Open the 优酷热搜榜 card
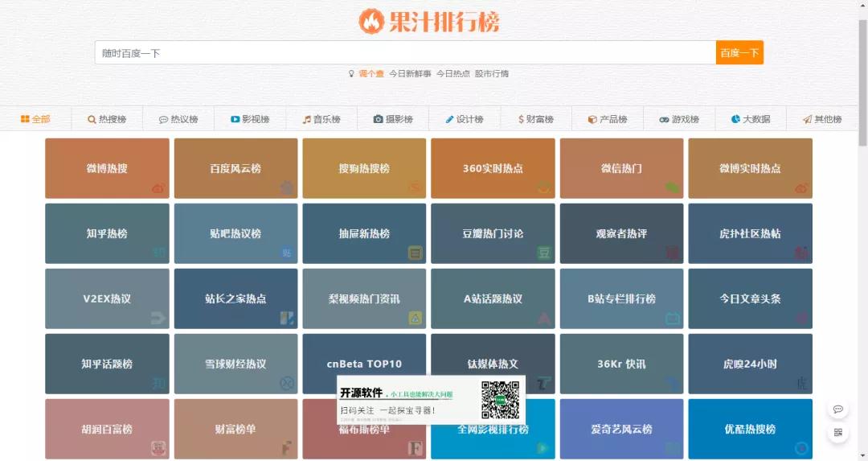This screenshot has width=868, height=461. click(750, 429)
